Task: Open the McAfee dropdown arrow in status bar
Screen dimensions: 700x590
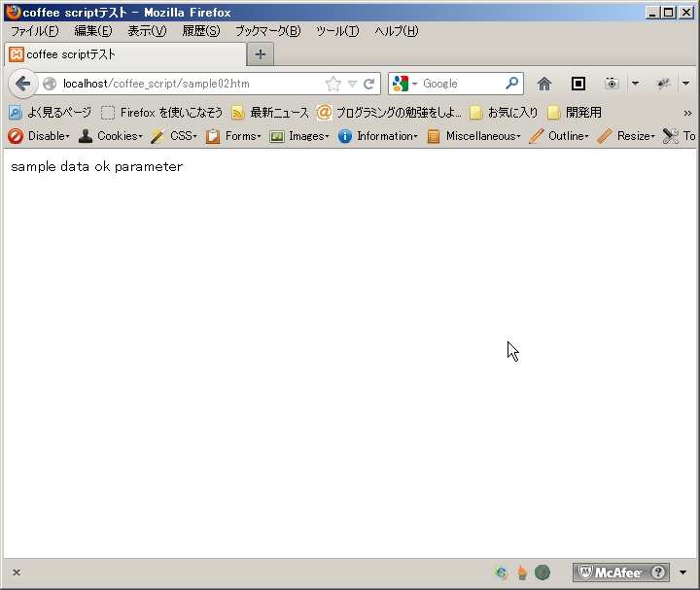Action: pyautogui.click(x=683, y=573)
